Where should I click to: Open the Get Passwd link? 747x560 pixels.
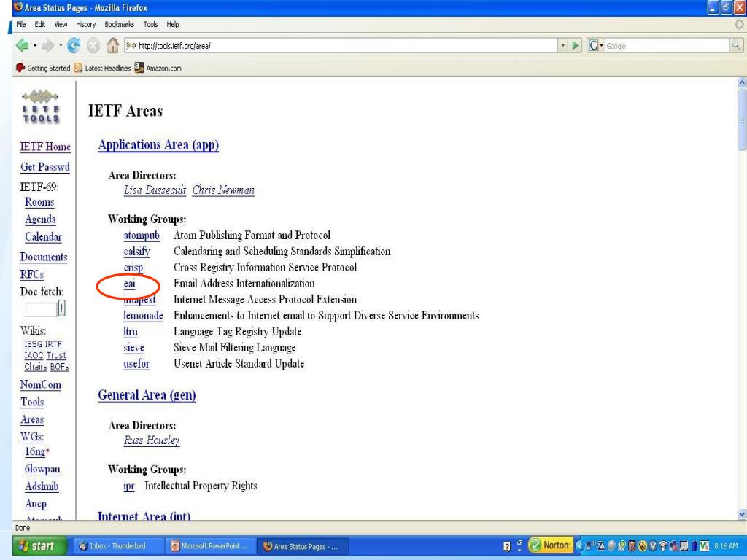tap(44, 167)
